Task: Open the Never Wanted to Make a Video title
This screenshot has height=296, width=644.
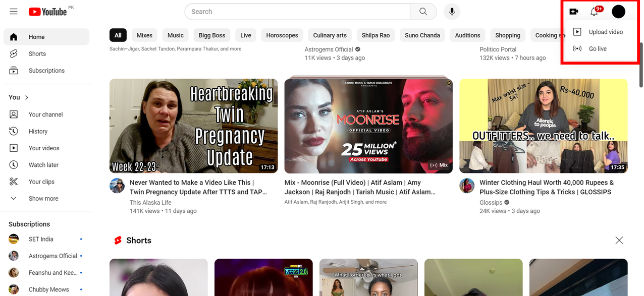Action: click(x=198, y=187)
